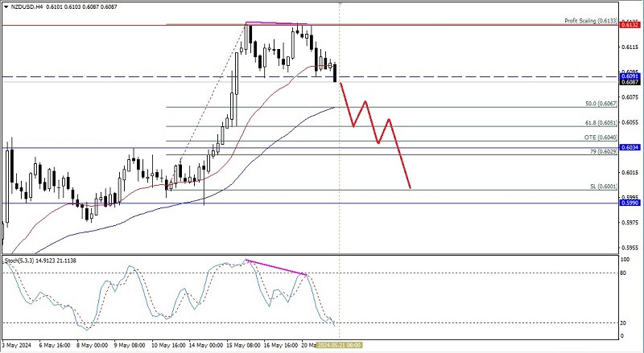Click the 6 May 16:00 time label
This screenshot has height=353, width=644.
point(55,345)
